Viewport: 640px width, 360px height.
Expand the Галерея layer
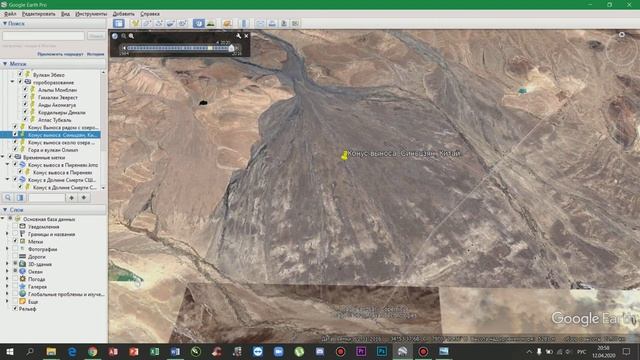tap(7, 287)
